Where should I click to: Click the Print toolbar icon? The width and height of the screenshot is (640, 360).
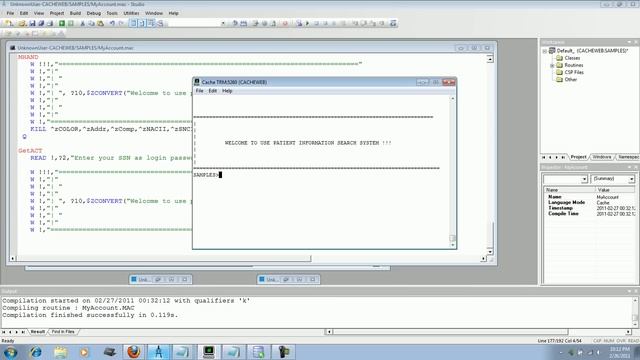coord(50,24)
